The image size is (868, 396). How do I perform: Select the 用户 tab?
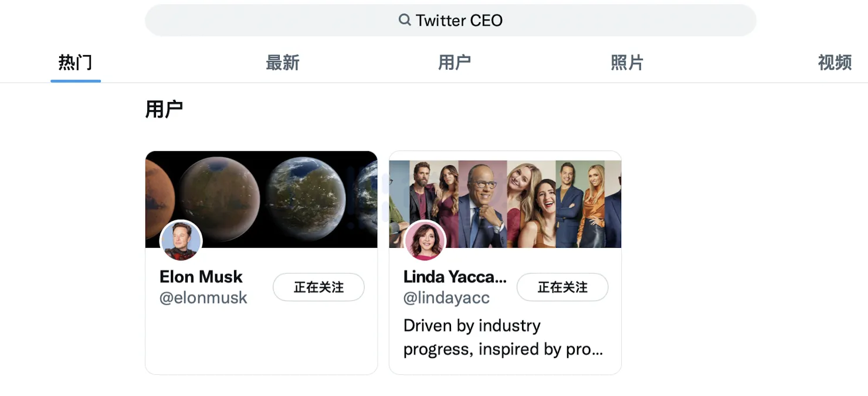455,63
